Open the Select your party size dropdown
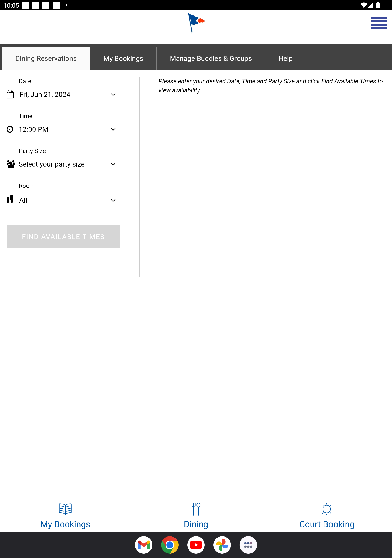This screenshot has height=558, width=392. 69,164
